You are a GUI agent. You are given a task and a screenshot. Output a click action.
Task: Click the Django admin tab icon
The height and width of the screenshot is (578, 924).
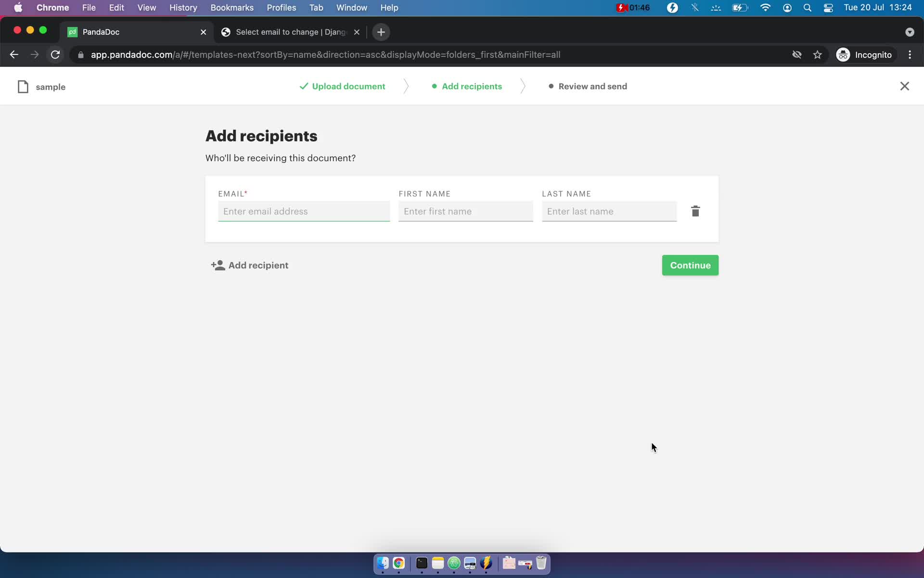[227, 32]
